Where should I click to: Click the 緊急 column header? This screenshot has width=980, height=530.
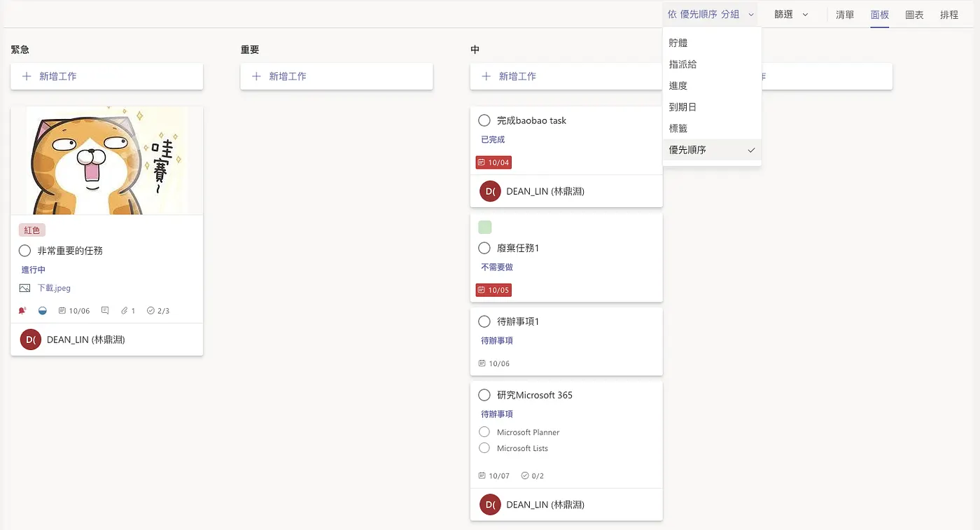20,50
